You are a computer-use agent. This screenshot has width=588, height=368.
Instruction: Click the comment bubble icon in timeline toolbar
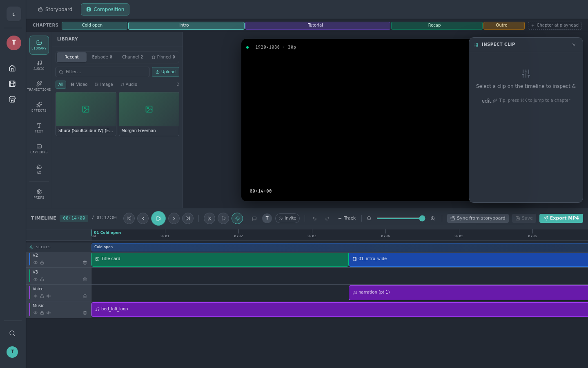click(254, 218)
